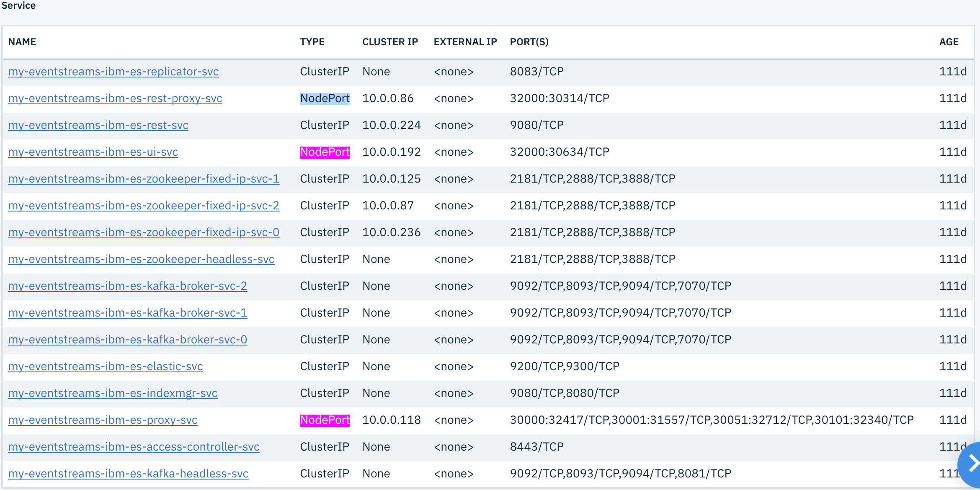Open zookeeper-fixed-ip-svc-1 service details
Image resolution: width=980 pixels, height=490 pixels.
(144, 178)
